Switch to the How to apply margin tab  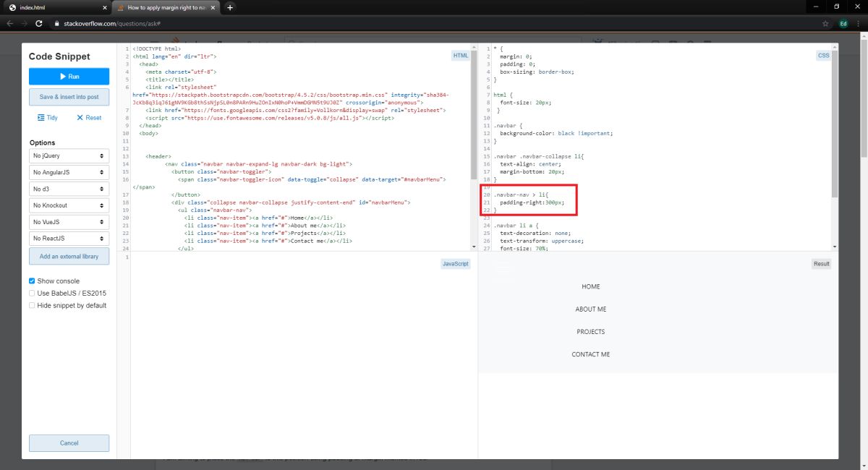pos(166,8)
